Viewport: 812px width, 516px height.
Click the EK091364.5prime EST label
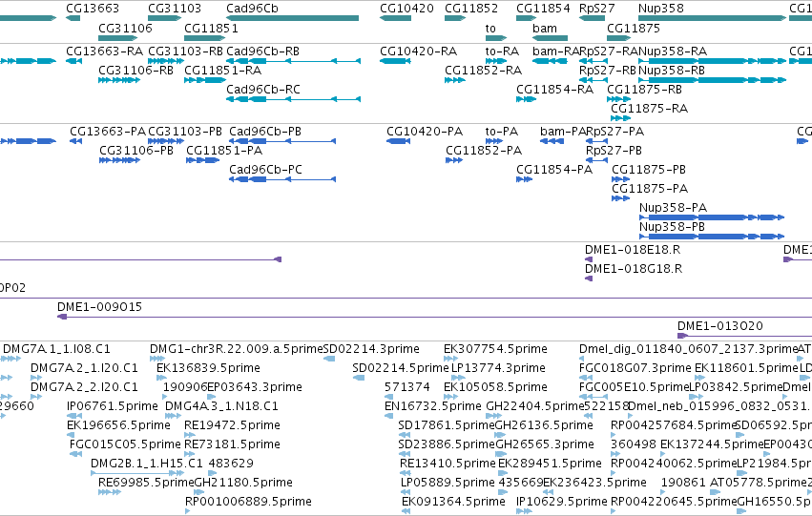pos(453,502)
